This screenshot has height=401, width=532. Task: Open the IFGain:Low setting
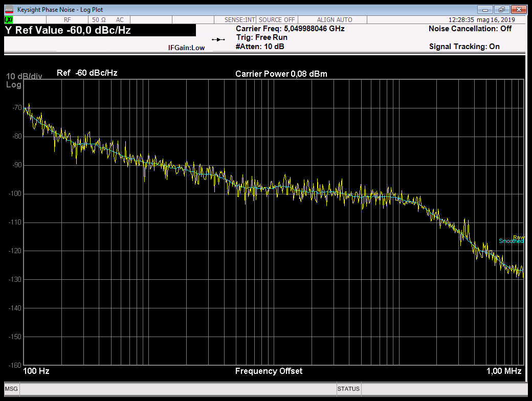(x=186, y=48)
